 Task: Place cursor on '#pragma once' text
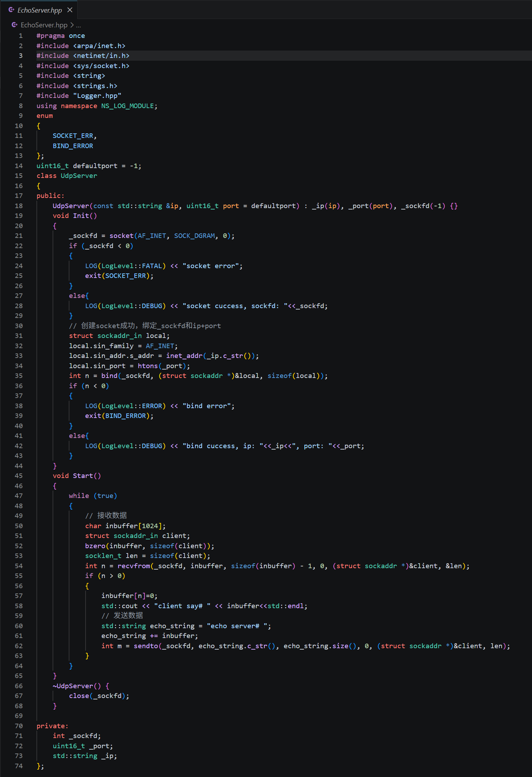tap(61, 36)
